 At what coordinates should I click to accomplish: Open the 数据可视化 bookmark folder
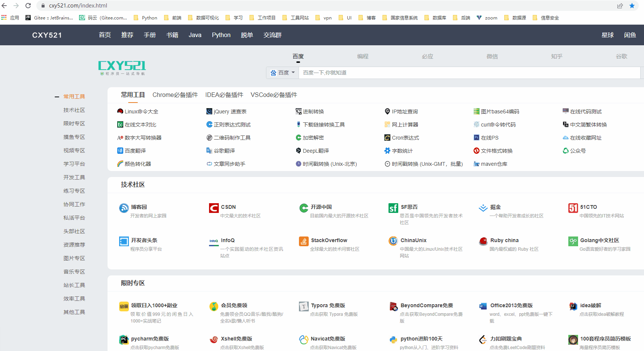click(203, 18)
